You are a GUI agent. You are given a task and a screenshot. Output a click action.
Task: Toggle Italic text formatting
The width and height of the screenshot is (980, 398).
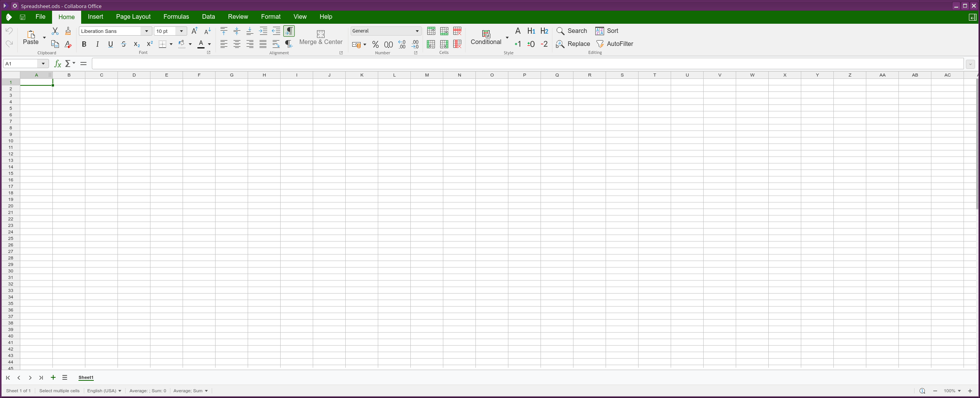click(x=97, y=44)
